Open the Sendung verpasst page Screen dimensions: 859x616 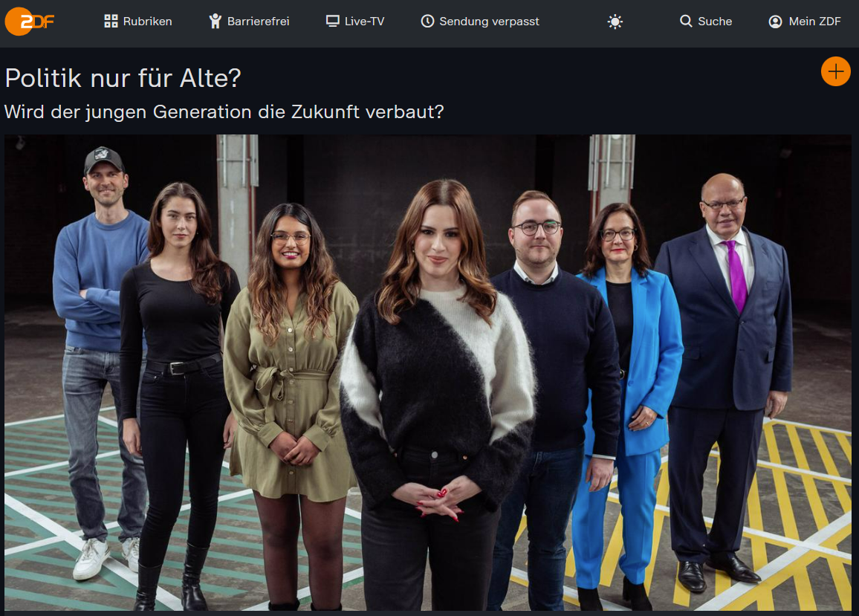click(489, 22)
